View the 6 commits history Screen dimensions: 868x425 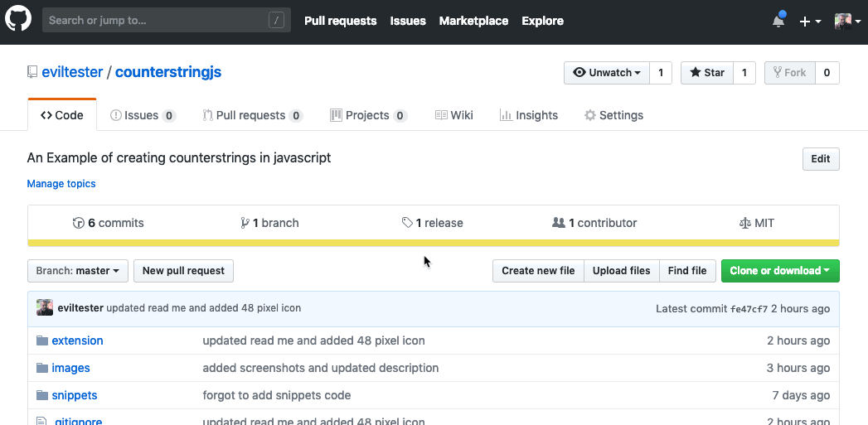[109, 223]
